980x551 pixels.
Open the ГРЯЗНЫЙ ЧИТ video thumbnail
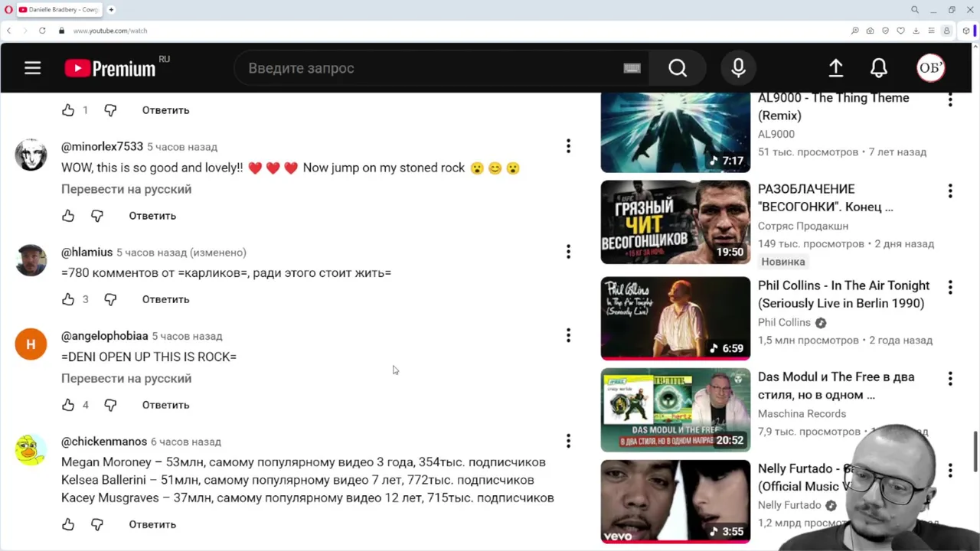675,222
